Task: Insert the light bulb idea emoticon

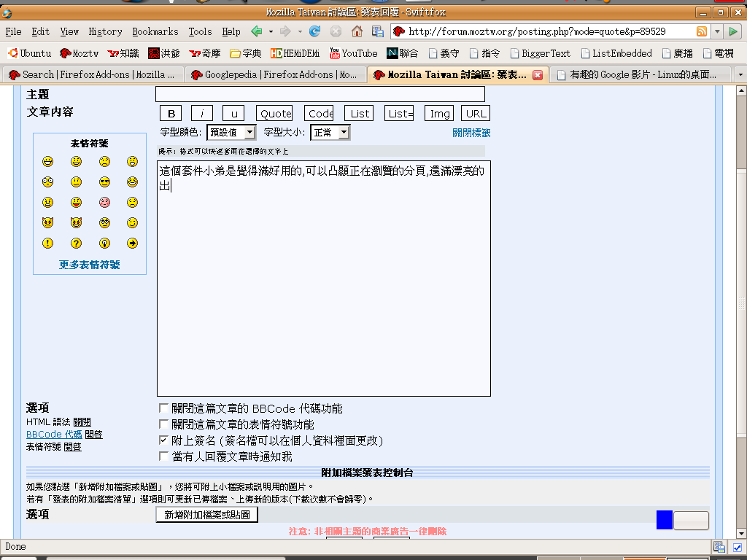Action: [105, 244]
